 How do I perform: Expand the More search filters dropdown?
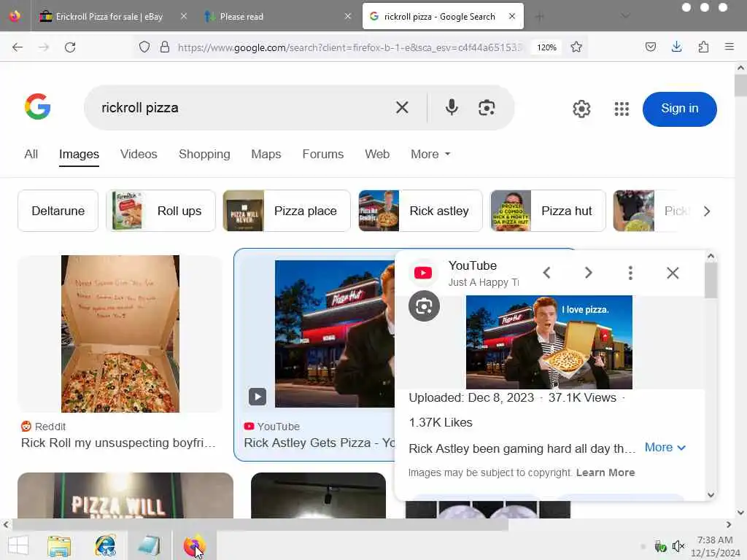(x=430, y=155)
